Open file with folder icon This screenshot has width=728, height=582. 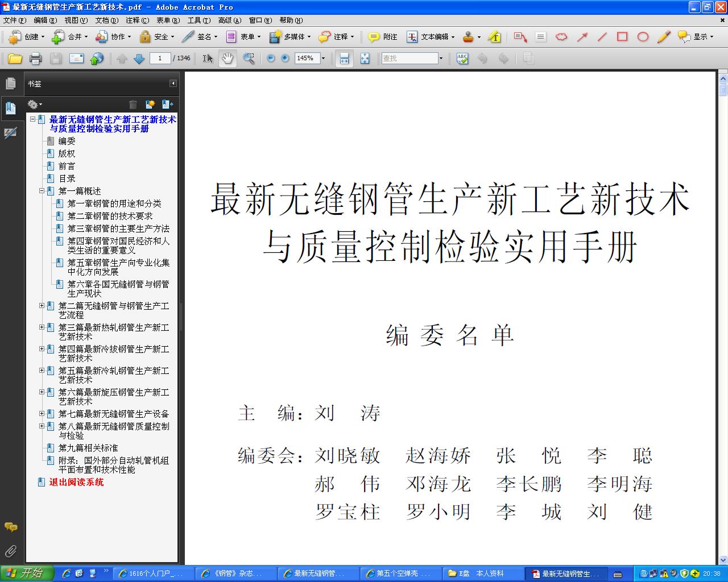tap(15, 59)
